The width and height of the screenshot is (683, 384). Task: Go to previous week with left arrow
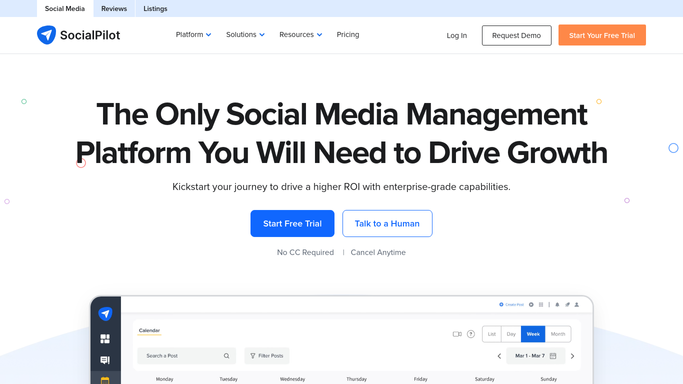point(499,356)
